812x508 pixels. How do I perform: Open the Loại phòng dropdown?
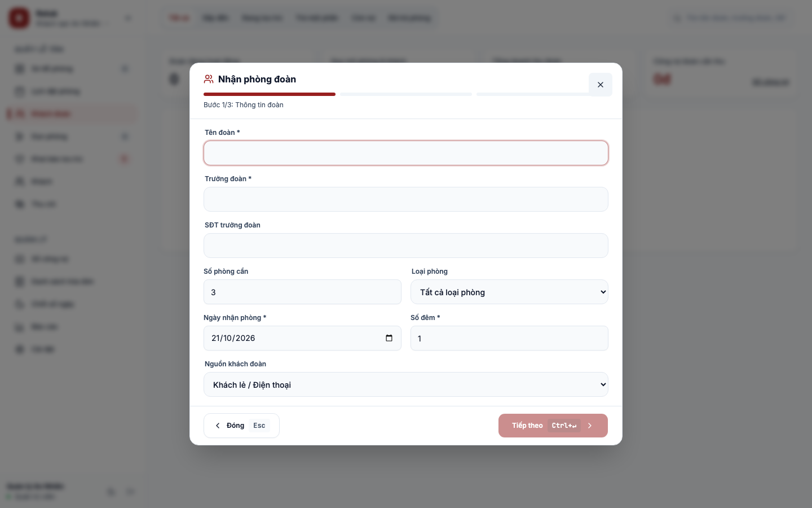pos(510,292)
